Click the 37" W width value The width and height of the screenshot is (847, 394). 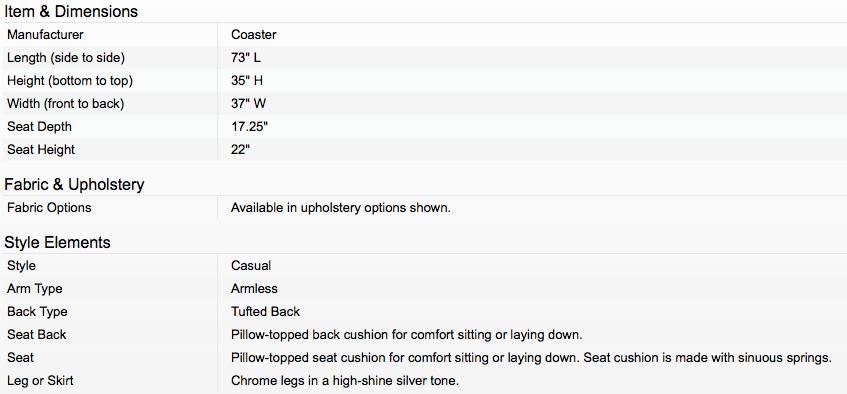(x=248, y=104)
